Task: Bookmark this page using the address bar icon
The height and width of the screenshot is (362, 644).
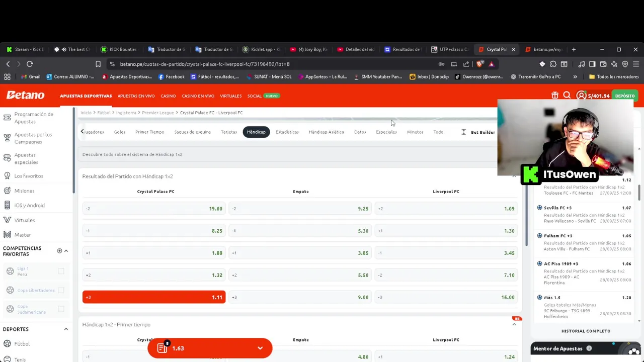Action: [98, 64]
